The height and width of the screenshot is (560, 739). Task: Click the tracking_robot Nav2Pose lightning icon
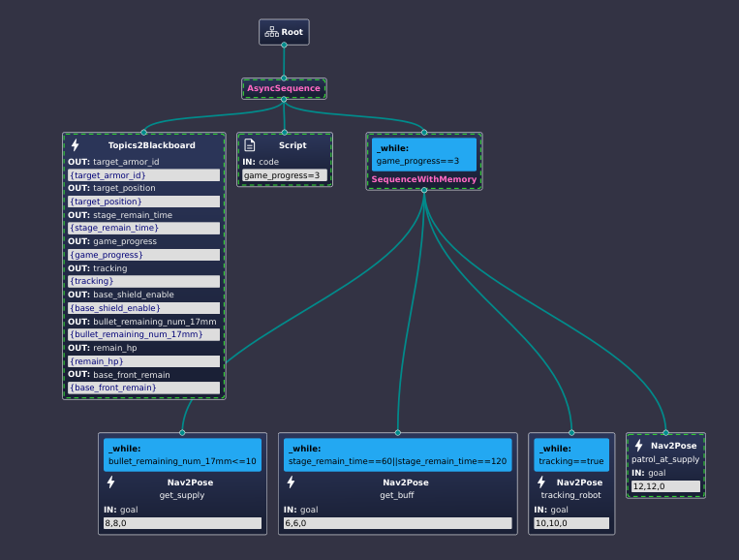click(541, 482)
